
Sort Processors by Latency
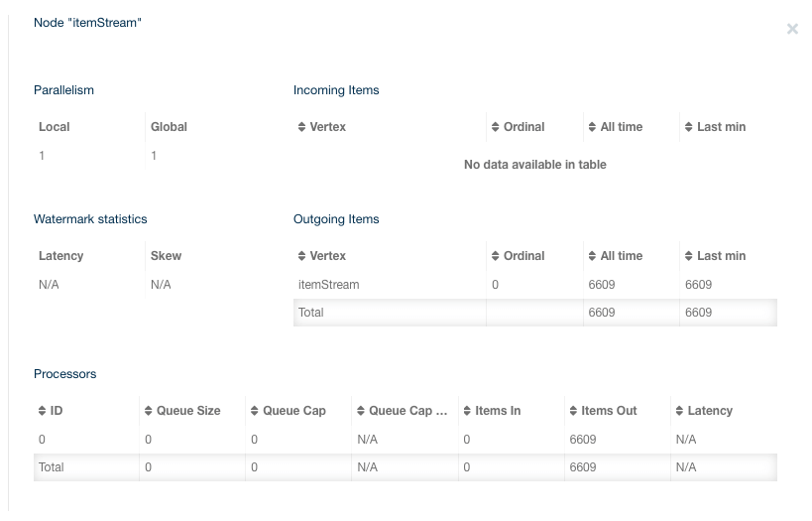(x=709, y=411)
